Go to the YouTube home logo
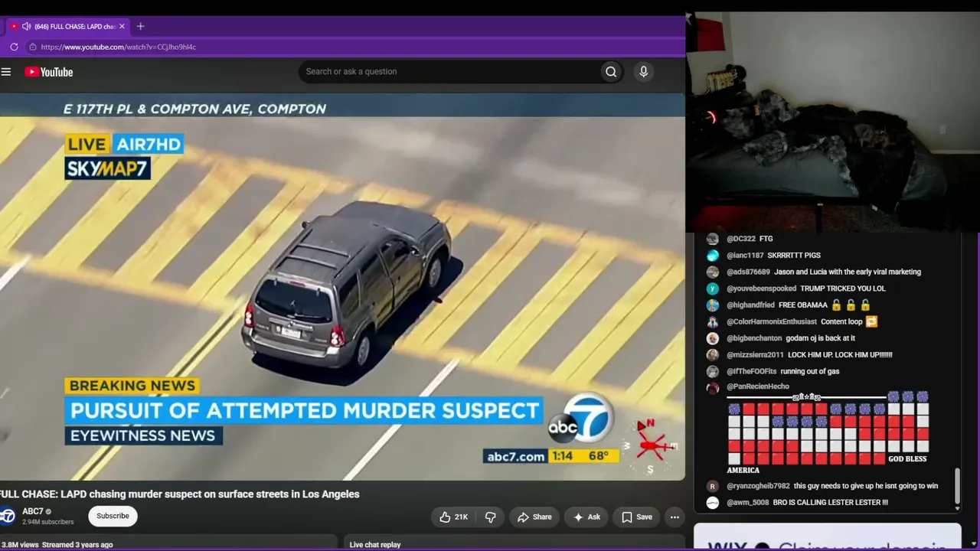 (x=48, y=72)
